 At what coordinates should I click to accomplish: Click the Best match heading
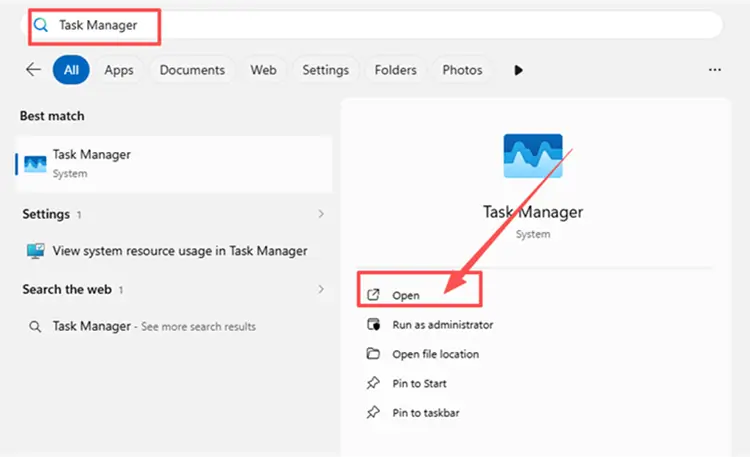[52, 116]
